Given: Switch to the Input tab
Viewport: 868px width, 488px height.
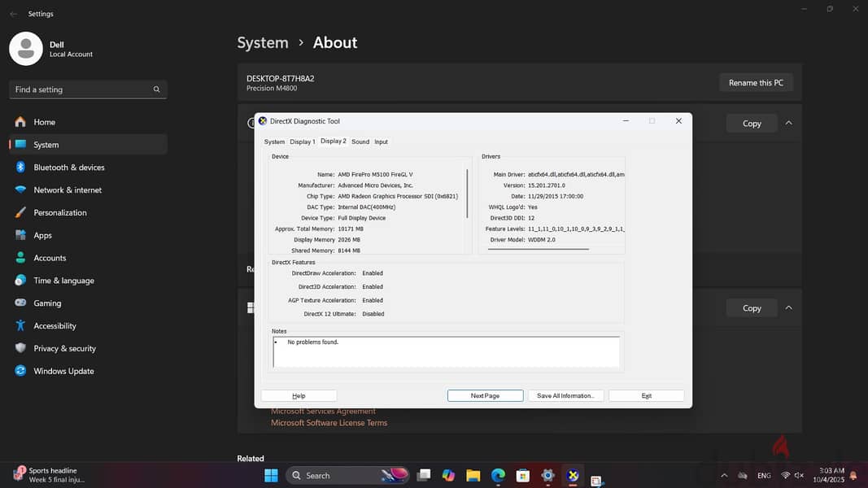Looking at the screenshot, I should 381,142.
